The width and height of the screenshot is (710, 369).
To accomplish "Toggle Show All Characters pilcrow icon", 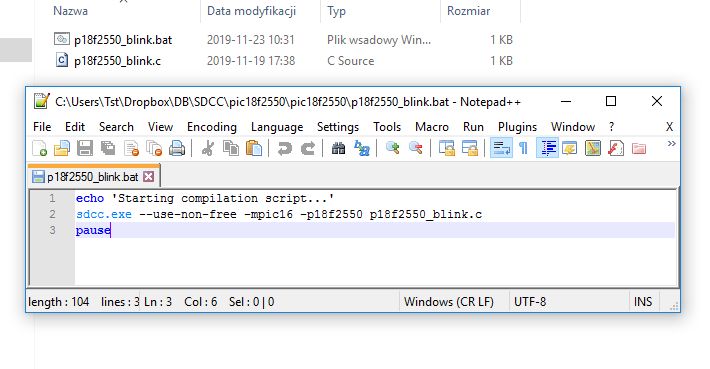I will [x=523, y=149].
